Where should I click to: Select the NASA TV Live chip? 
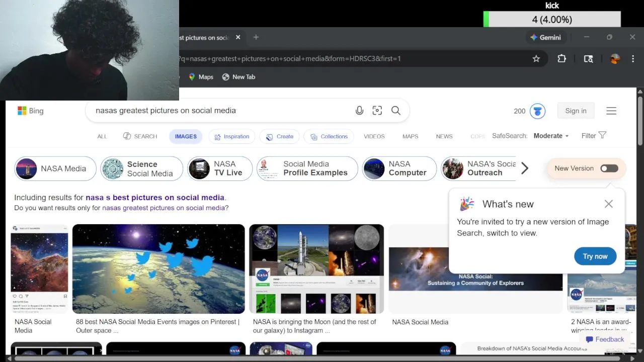[220, 168]
